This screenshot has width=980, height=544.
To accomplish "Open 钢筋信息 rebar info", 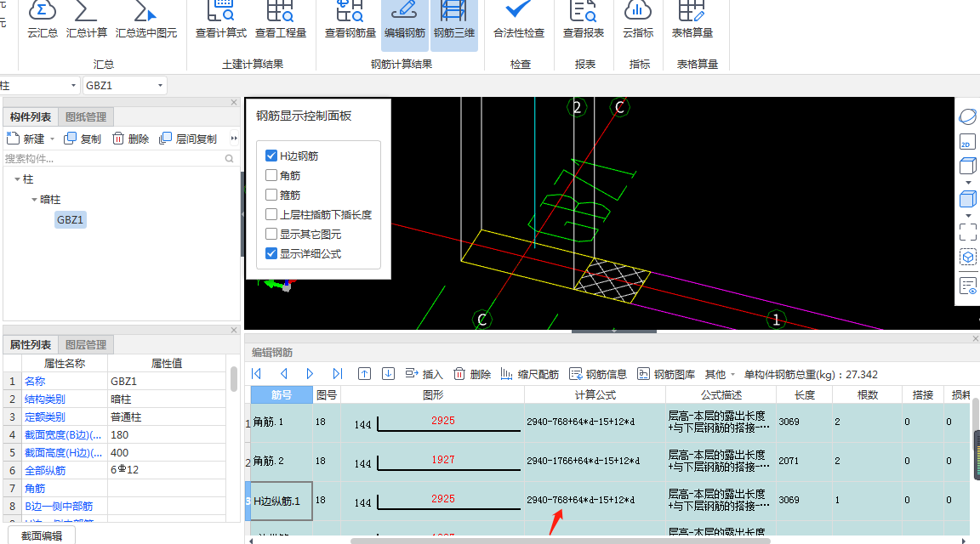I will pyautogui.click(x=598, y=373).
